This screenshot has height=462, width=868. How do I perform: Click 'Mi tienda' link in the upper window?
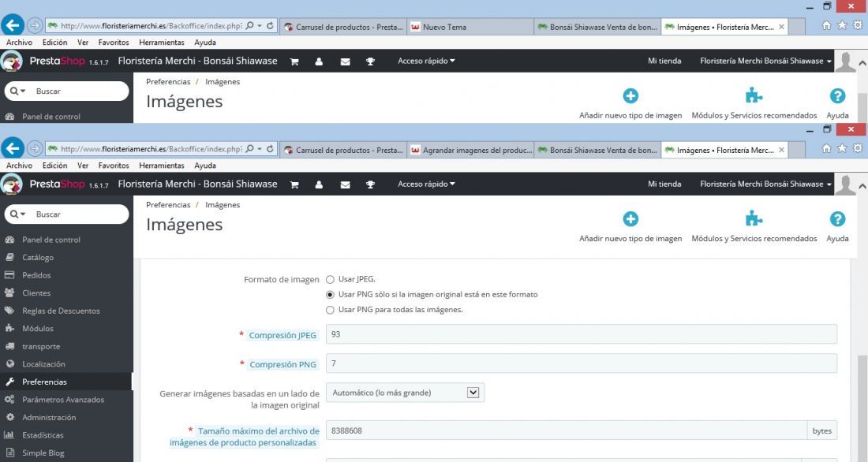[x=664, y=61]
